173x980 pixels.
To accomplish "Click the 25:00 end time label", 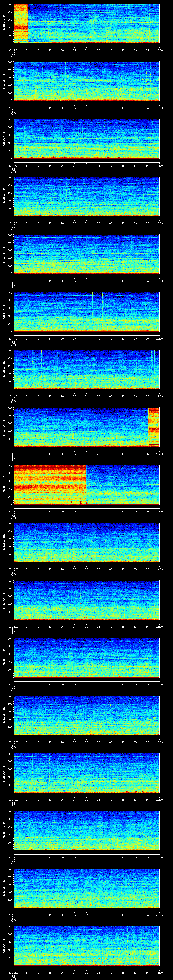I will point(160,627).
